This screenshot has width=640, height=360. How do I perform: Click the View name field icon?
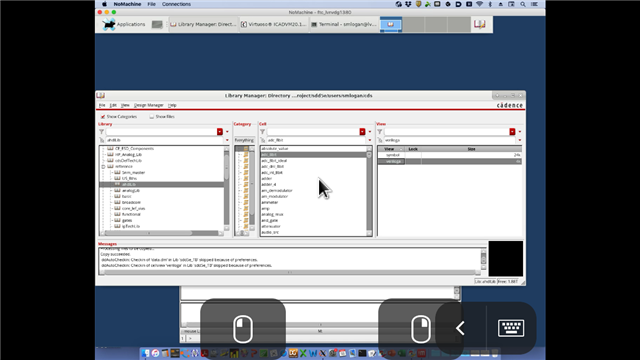[380, 140]
